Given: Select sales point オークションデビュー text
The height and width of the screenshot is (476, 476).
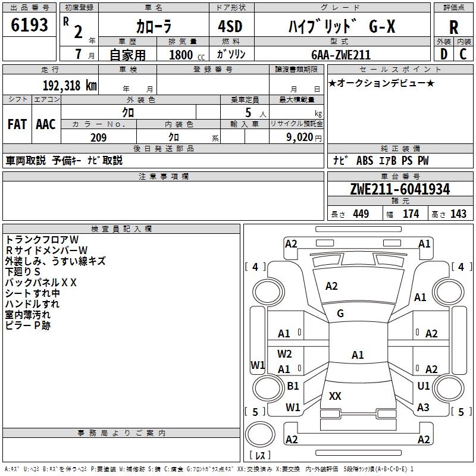Looking at the screenshot, I should [x=381, y=83].
